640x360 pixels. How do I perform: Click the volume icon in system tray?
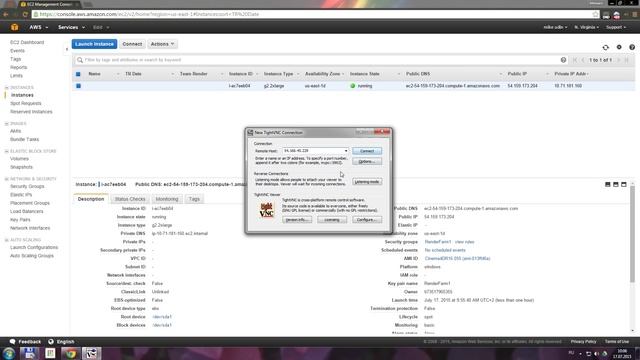(x=596, y=353)
